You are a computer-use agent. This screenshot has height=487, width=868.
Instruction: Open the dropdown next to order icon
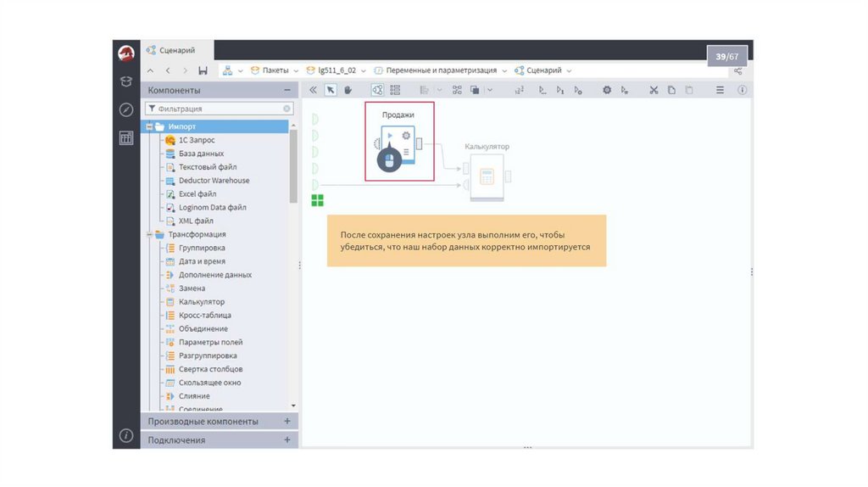pyautogui.click(x=490, y=90)
